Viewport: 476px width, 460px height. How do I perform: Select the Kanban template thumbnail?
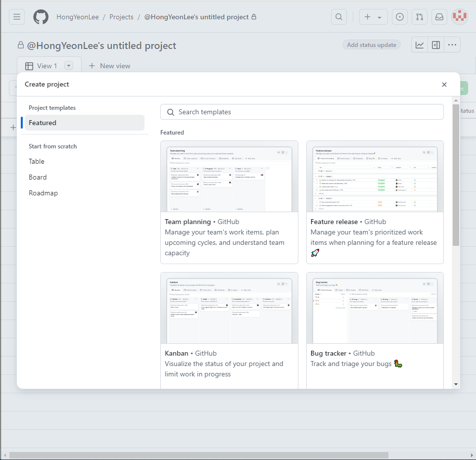pyautogui.click(x=229, y=308)
